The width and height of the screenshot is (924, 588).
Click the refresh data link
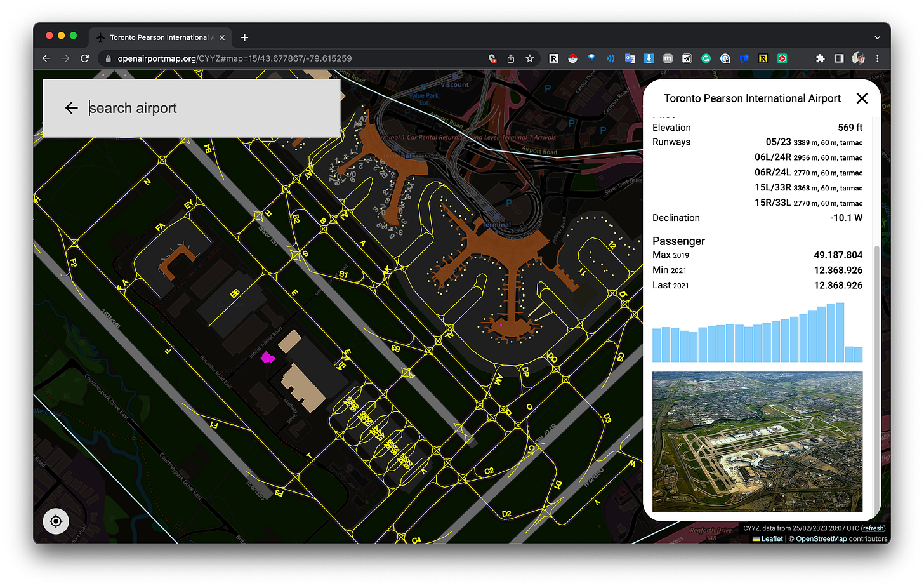pyautogui.click(x=873, y=528)
